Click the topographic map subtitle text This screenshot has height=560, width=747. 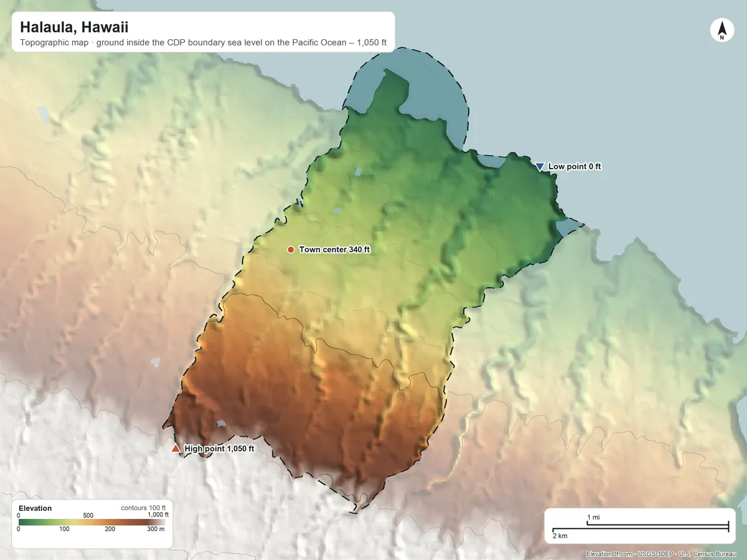(204, 44)
